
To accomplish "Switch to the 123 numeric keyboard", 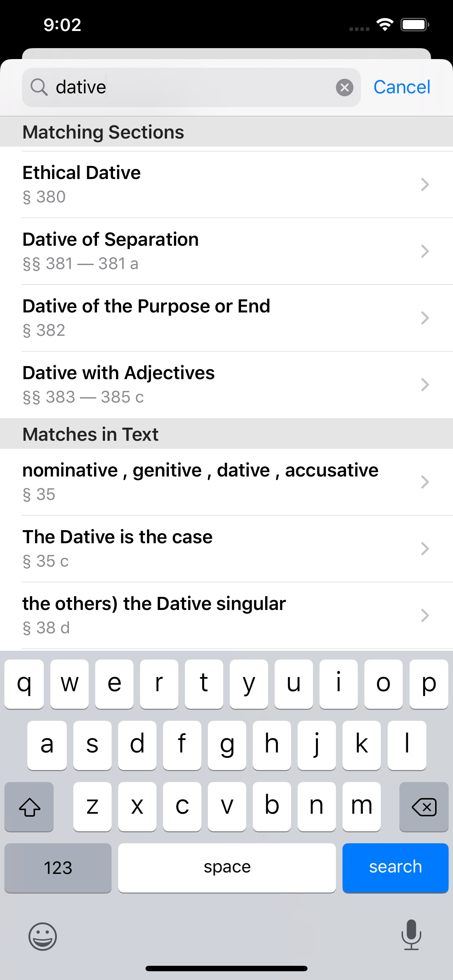I will point(58,868).
